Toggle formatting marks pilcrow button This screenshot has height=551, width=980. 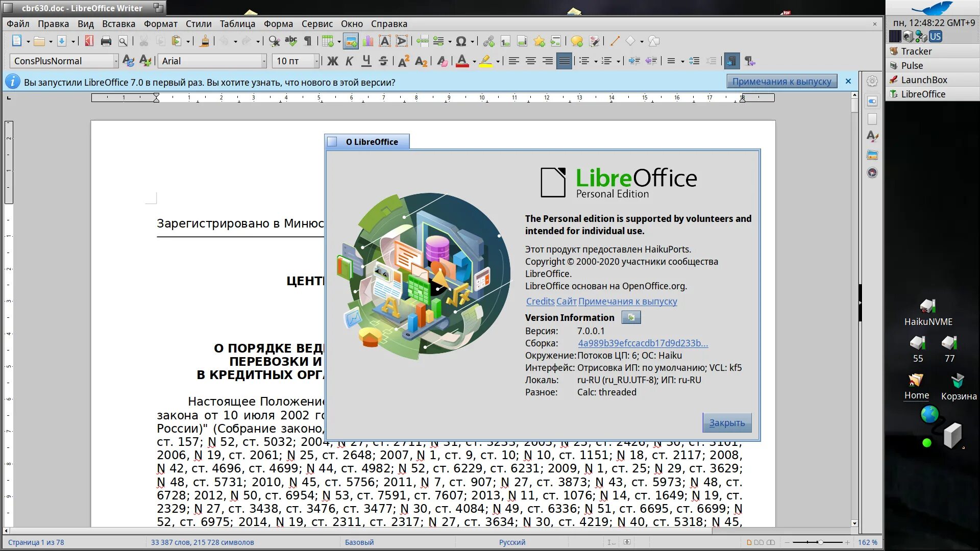tap(308, 41)
